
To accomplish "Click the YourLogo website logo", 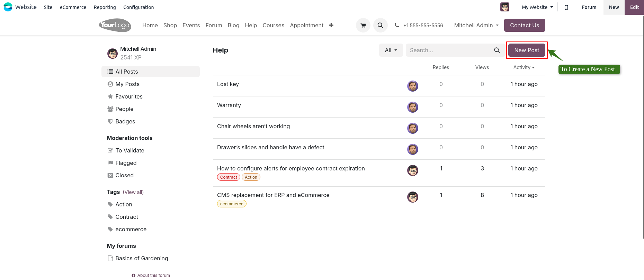I will point(115,25).
